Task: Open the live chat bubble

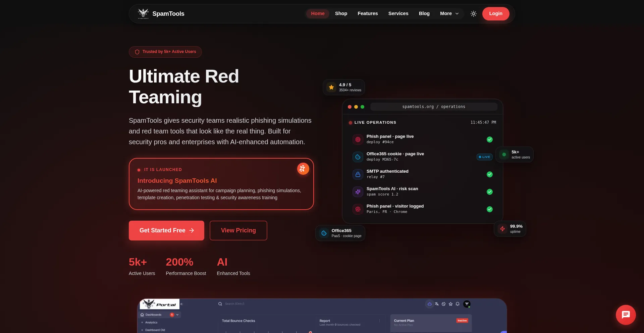Action: coord(626,315)
